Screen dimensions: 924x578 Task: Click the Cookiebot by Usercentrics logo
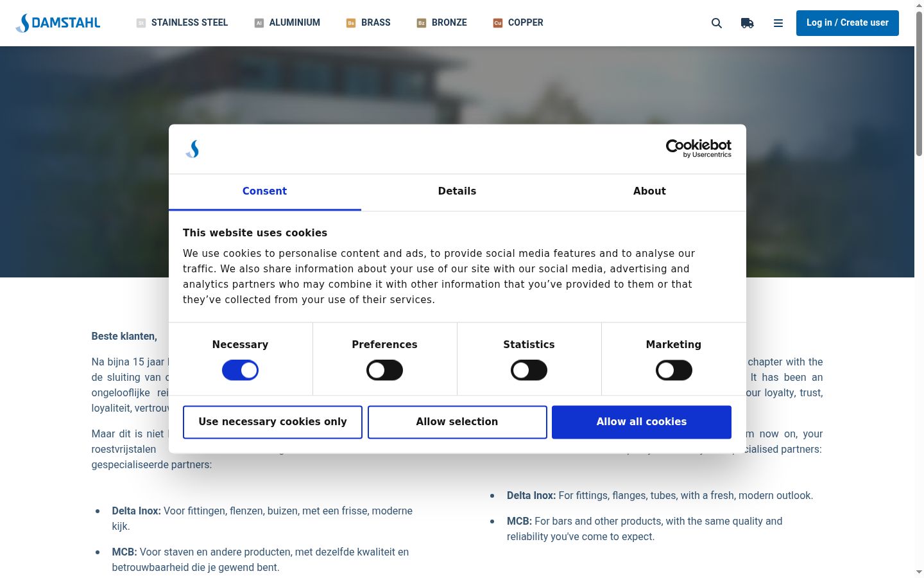pyautogui.click(x=699, y=148)
